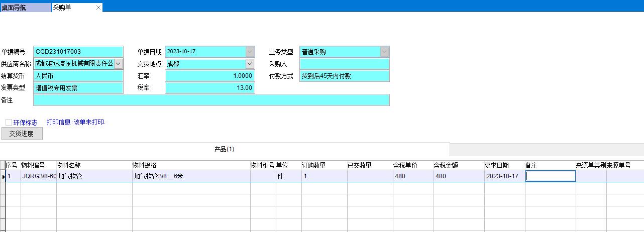Switch to the 桌面导航 tab

click(25, 8)
